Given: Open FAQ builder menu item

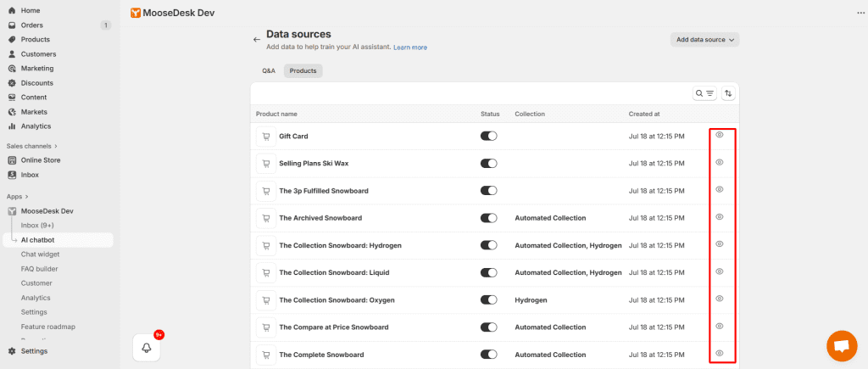Looking at the screenshot, I should [x=39, y=269].
